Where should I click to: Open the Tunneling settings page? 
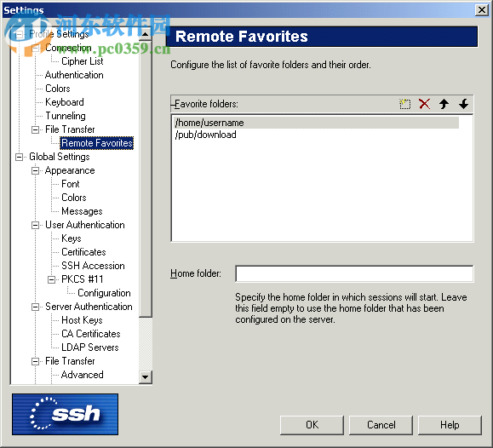click(66, 116)
